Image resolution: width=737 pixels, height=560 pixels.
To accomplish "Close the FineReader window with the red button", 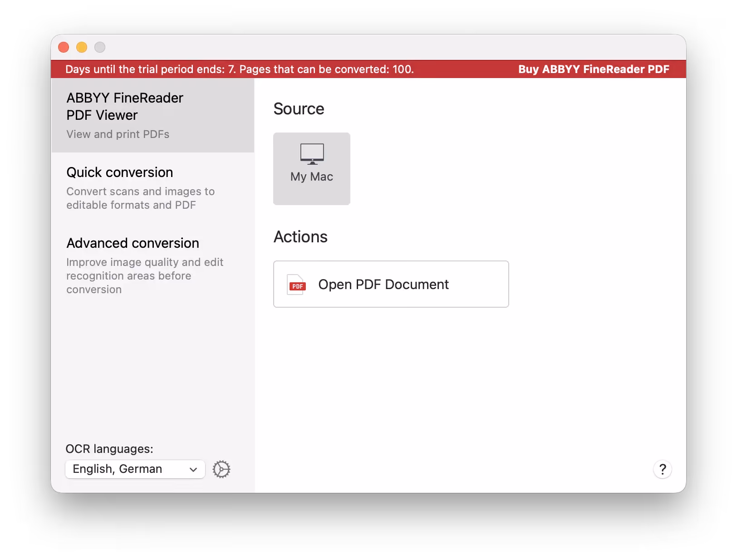I will coord(64,47).
